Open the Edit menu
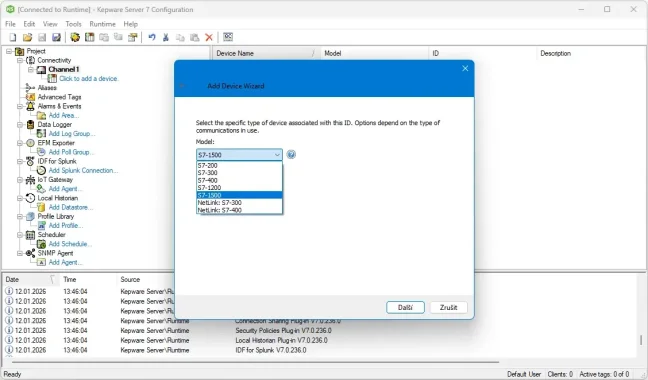This screenshot has height=380, width=648. pyautogui.click(x=29, y=24)
